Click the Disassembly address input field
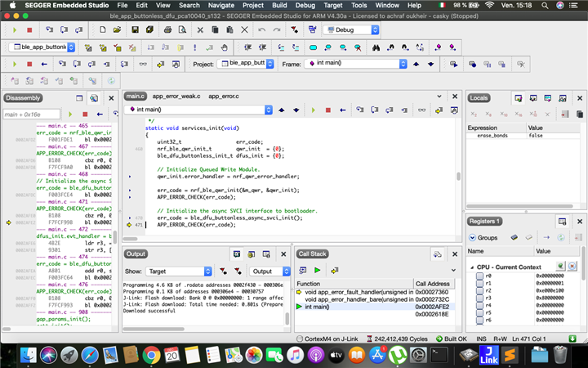The width and height of the screenshot is (588, 368). click(x=32, y=114)
